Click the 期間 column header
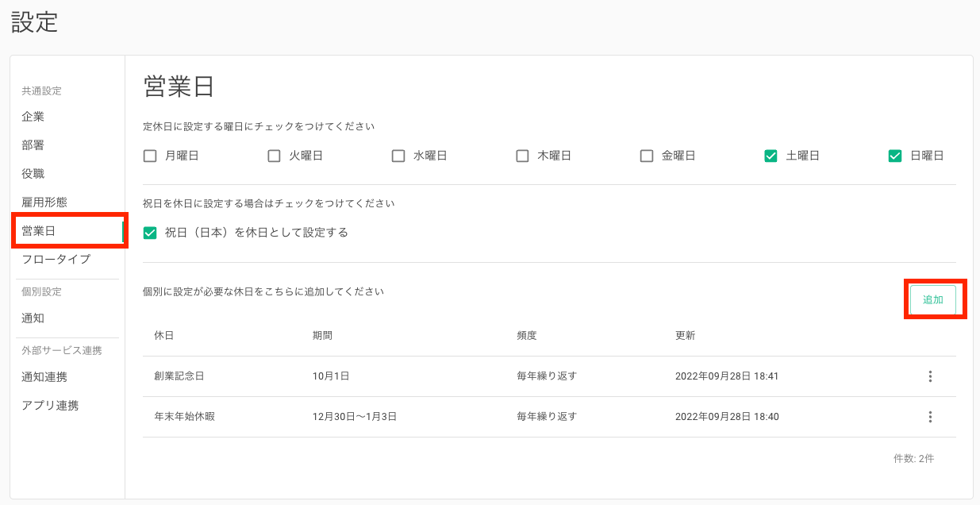Image resolution: width=980 pixels, height=505 pixels. (323, 336)
